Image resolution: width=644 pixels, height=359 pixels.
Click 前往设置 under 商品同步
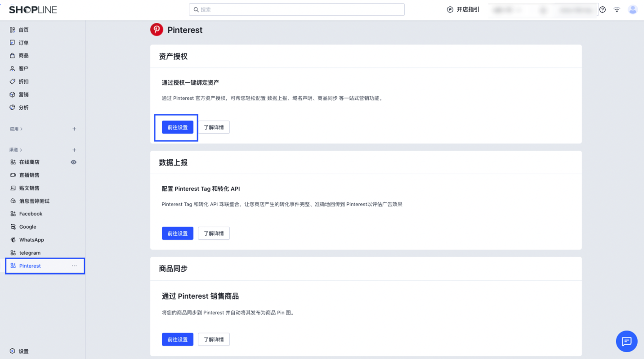[x=178, y=339]
